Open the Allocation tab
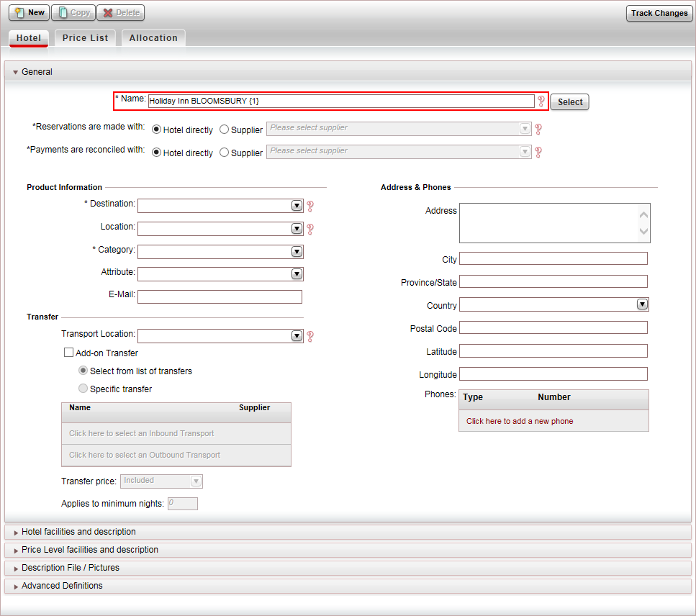 pos(153,38)
